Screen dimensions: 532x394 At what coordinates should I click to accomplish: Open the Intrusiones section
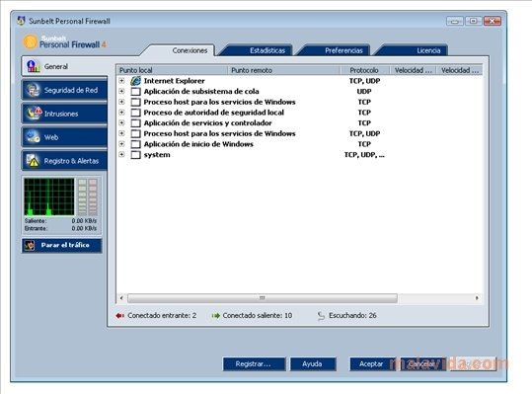coord(64,114)
